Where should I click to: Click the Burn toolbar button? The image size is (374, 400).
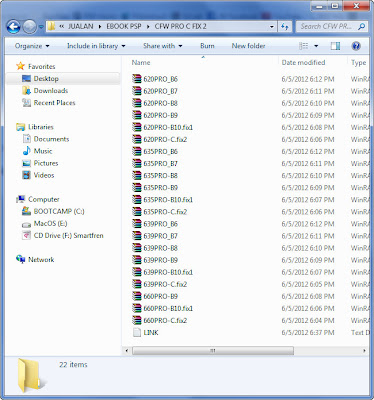click(207, 46)
